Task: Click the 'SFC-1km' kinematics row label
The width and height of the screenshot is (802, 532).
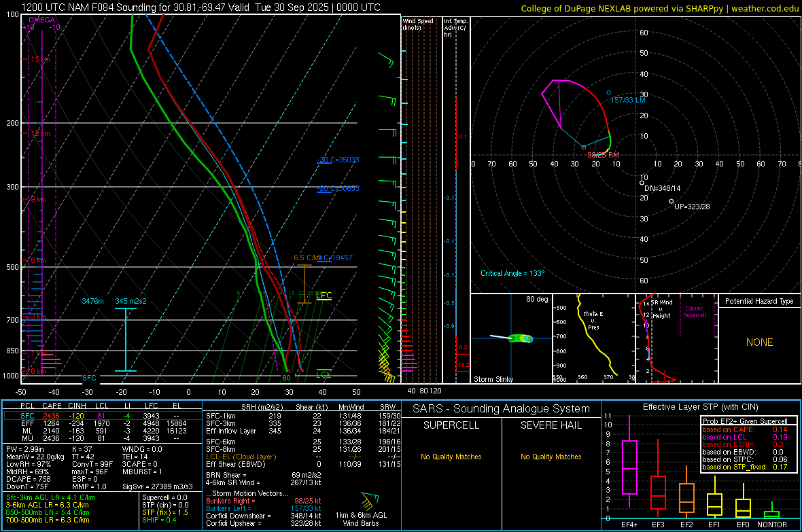Action: (x=221, y=416)
